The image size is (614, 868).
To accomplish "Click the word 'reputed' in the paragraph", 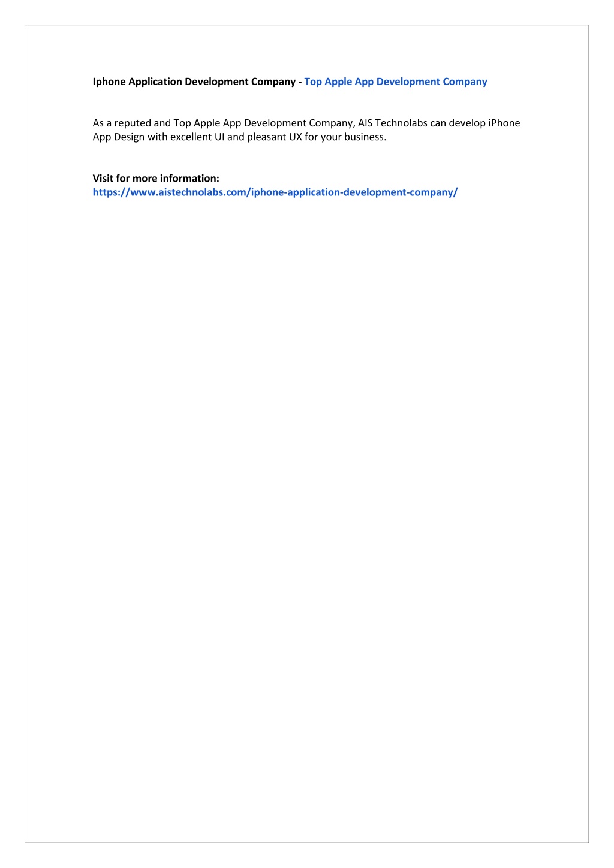I will [133, 123].
